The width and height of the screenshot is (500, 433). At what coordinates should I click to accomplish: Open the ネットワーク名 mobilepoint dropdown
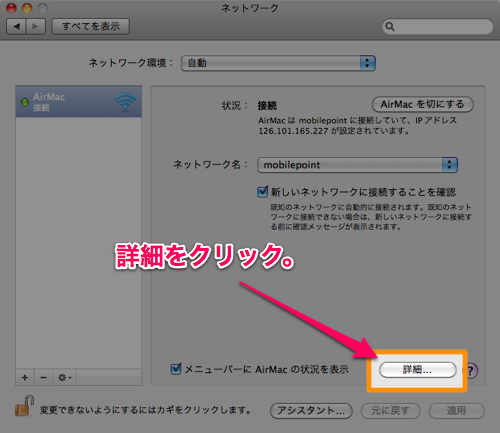pyautogui.click(x=357, y=165)
